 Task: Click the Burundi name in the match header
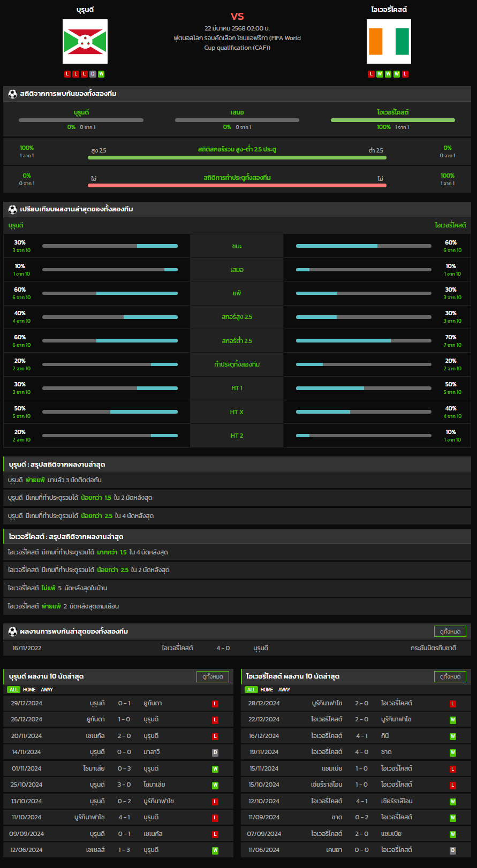(x=85, y=10)
